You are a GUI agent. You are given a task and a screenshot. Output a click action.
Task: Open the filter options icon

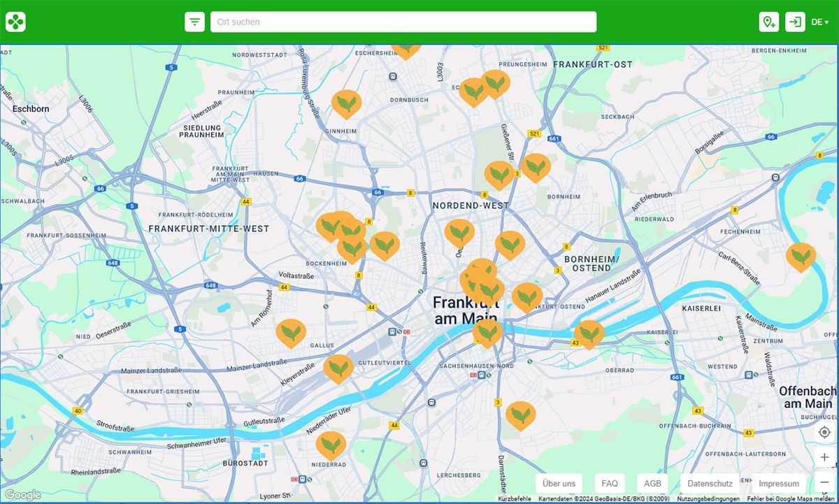click(x=194, y=22)
